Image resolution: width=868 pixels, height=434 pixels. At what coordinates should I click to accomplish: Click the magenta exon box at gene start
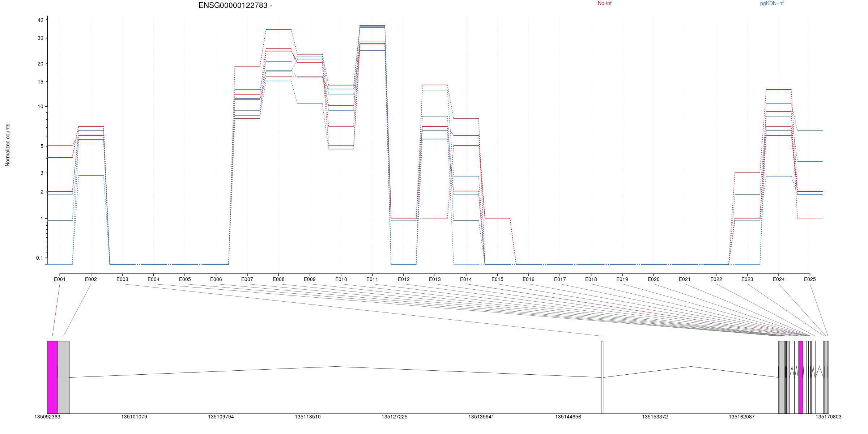click(x=52, y=377)
